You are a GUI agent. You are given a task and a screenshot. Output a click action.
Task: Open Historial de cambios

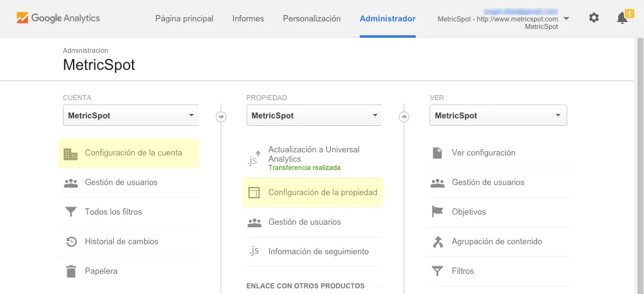click(x=129, y=242)
